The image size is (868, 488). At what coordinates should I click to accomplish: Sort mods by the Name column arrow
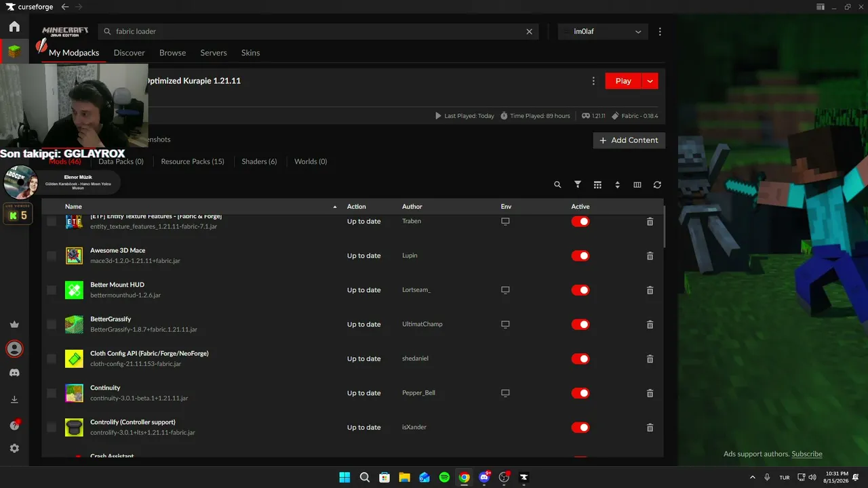point(335,207)
